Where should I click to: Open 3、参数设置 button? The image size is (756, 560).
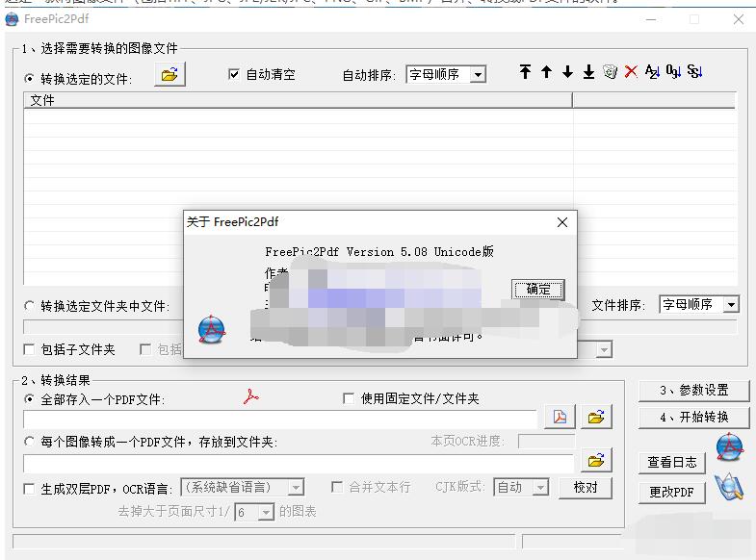(694, 391)
